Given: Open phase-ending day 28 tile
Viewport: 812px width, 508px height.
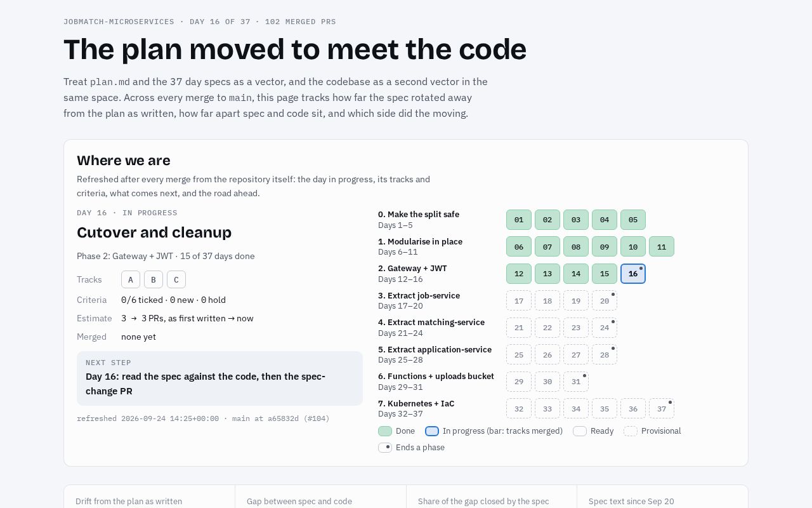Looking at the screenshot, I should (605, 354).
